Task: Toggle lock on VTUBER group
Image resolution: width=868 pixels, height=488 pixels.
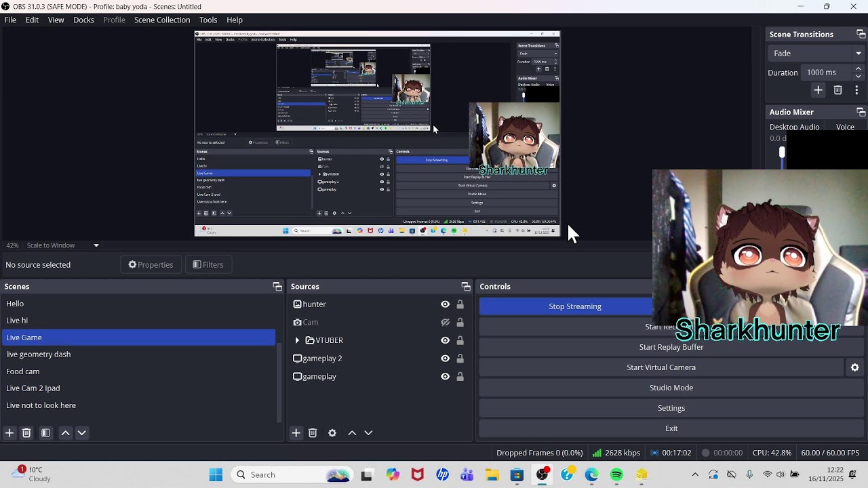Action: pos(460,340)
